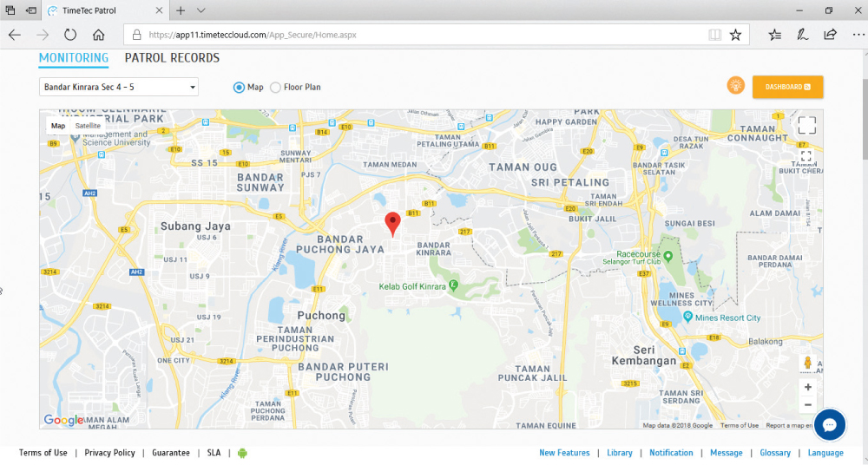The height and width of the screenshot is (465, 868).
Task: Add this page to favorites star
Action: [735, 35]
